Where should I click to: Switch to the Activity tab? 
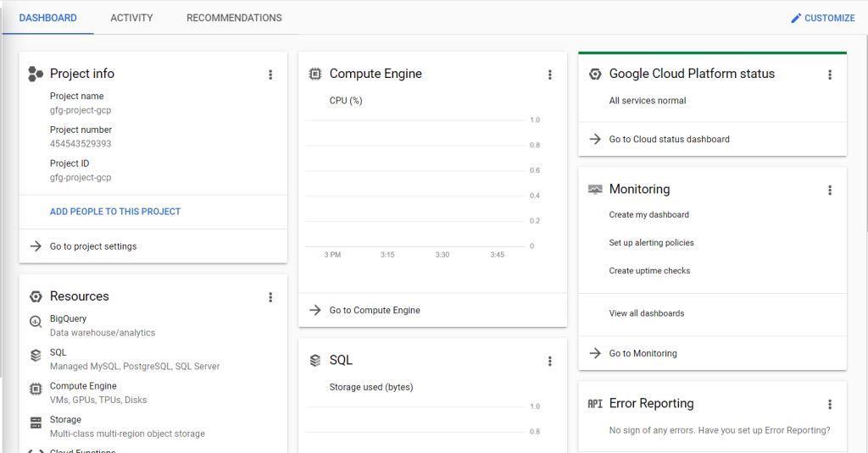(131, 18)
